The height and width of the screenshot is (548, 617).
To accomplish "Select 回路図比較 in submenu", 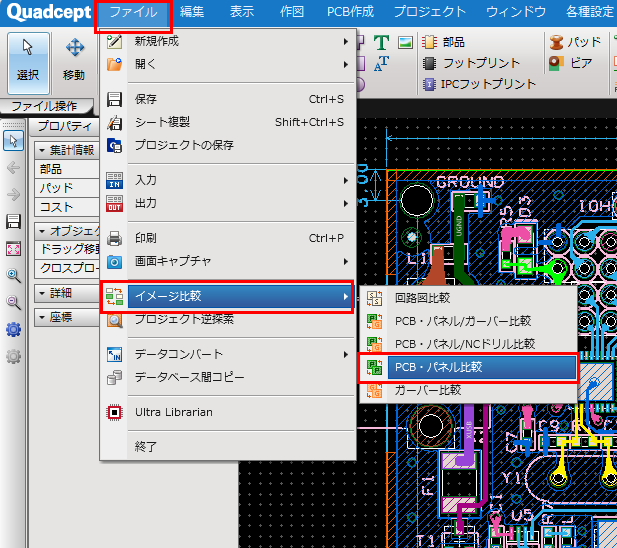I will 468,298.
